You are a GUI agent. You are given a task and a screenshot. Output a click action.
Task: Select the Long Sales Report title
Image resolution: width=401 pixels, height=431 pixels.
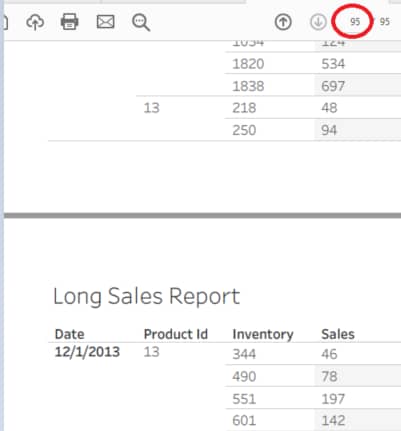click(146, 296)
